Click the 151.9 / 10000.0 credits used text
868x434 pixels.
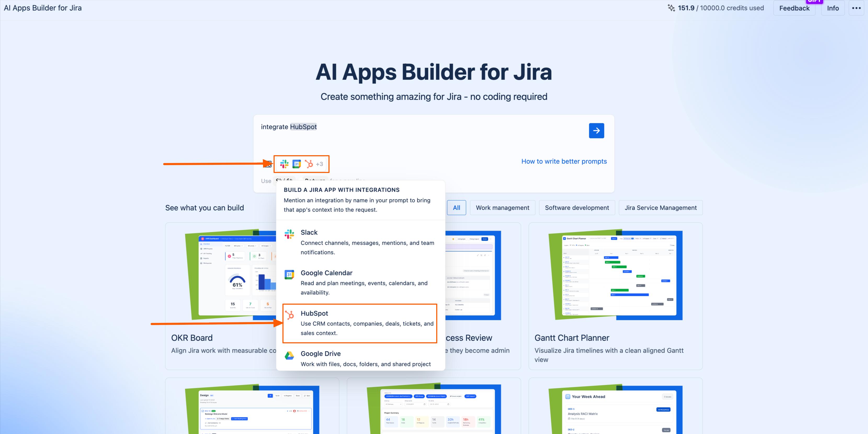click(x=721, y=8)
